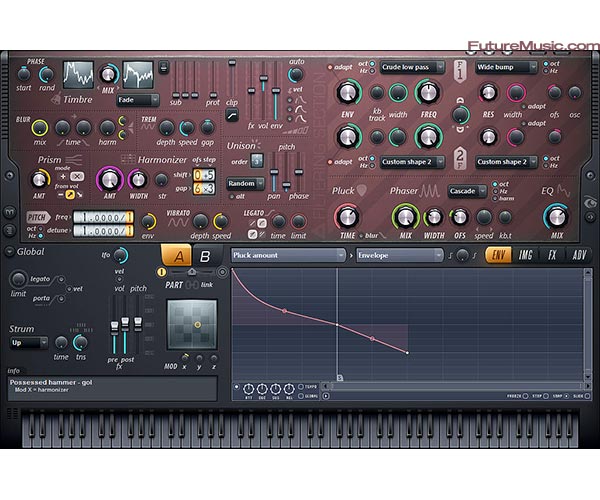
Task: Click the filter 1 ENV knob
Action: (x=348, y=93)
